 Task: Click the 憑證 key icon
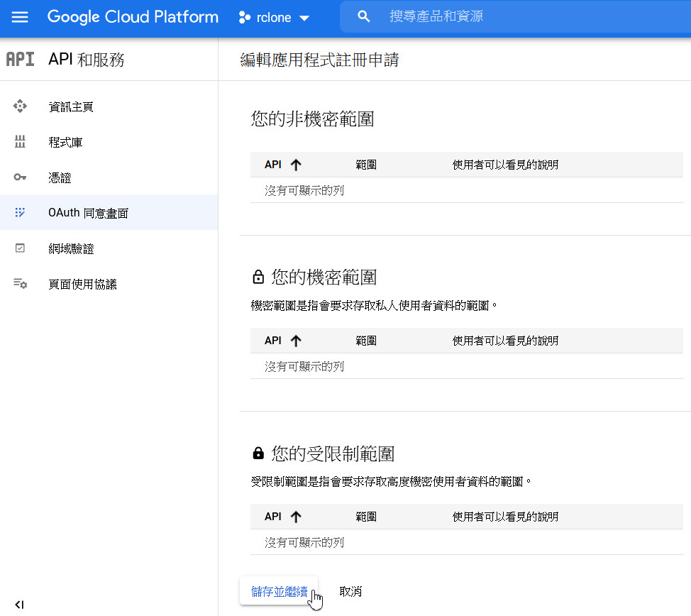(20, 177)
